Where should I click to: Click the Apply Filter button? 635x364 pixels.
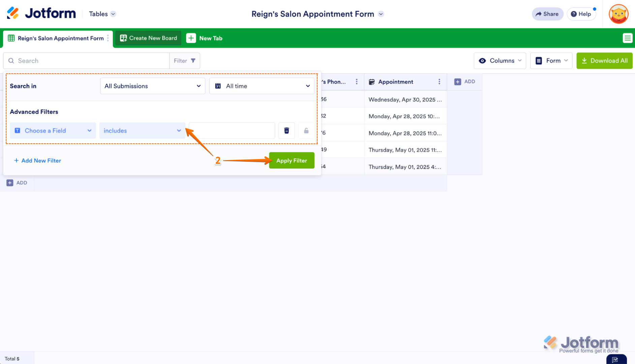[x=292, y=160]
